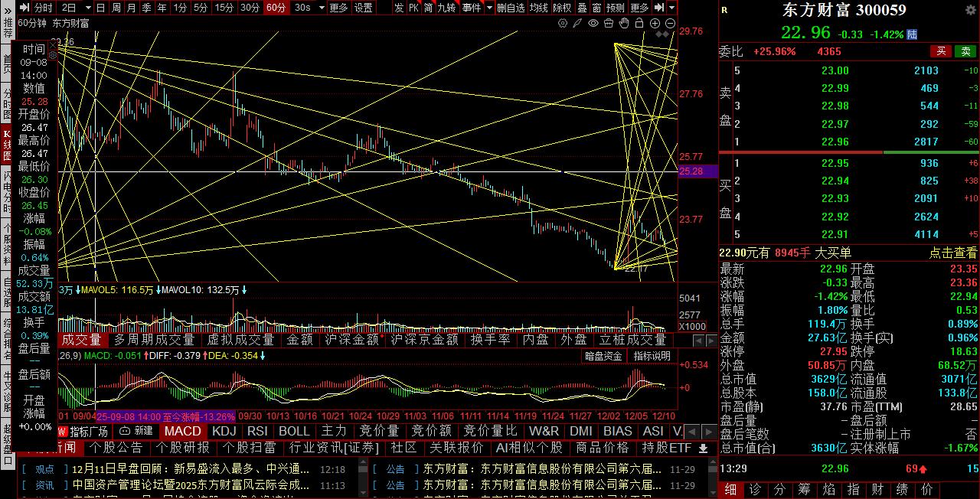Open 设置 settings button
980x499 pixels.
[x=363, y=8]
